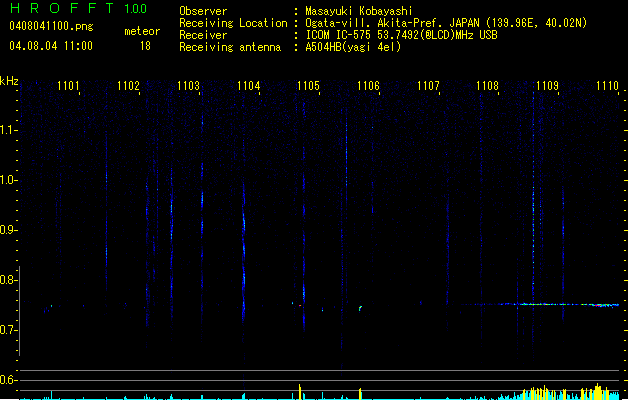
Task: Select the file name 0408041100.png
Action: [x=51, y=26]
